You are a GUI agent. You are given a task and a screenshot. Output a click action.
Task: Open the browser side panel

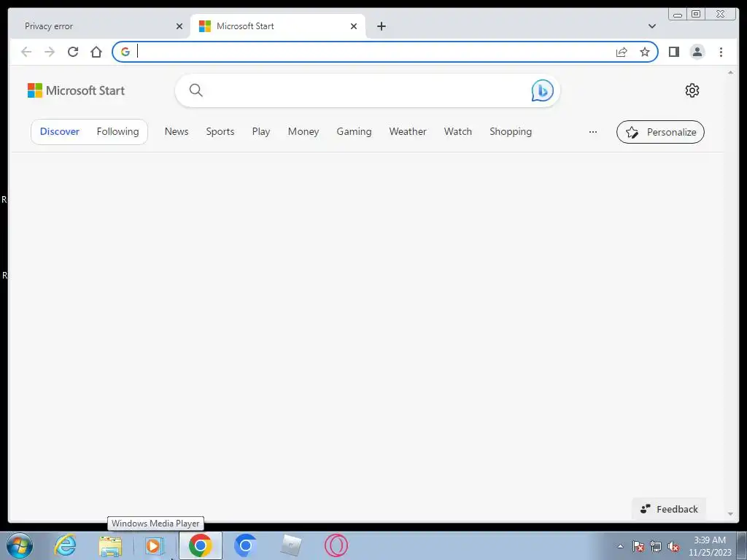tap(673, 52)
